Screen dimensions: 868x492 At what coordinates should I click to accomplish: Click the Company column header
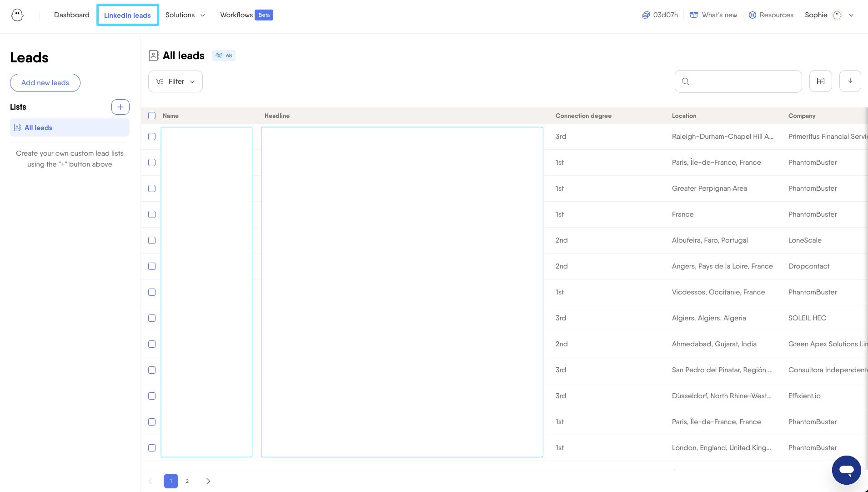802,116
